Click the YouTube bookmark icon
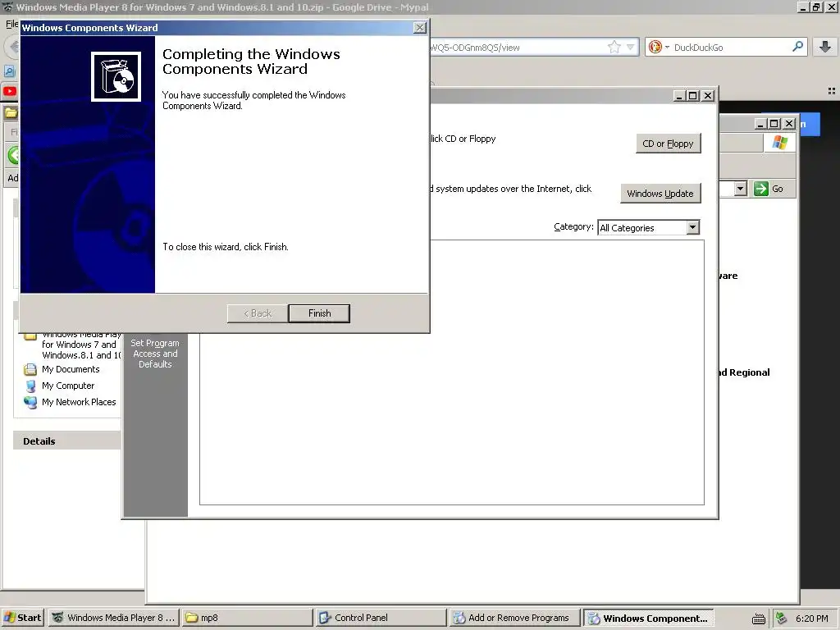840x630 pixels. coord(10,91)
